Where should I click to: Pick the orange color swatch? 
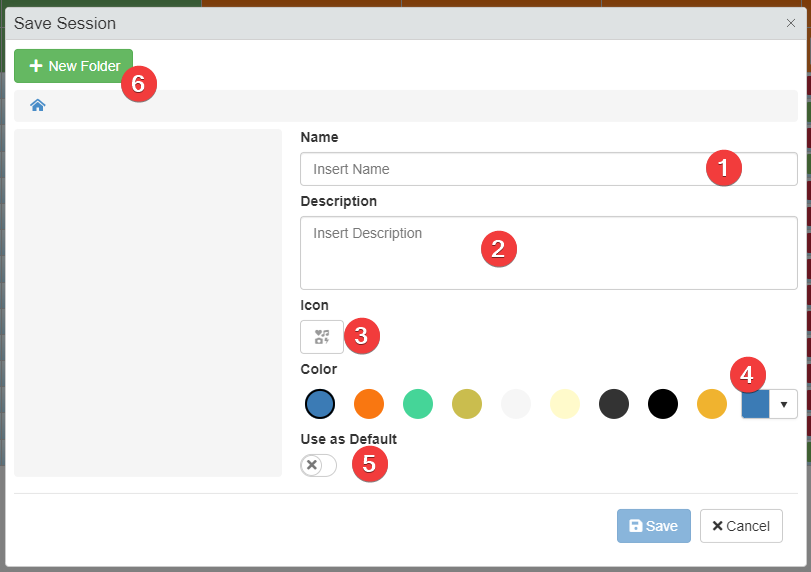point(369,404)
